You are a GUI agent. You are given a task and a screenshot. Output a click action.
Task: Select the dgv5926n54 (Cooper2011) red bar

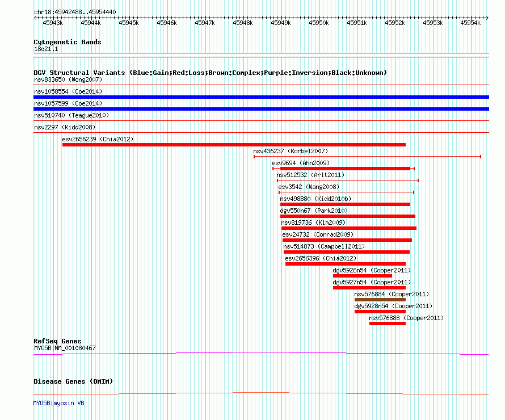click(x=363, y=276)
